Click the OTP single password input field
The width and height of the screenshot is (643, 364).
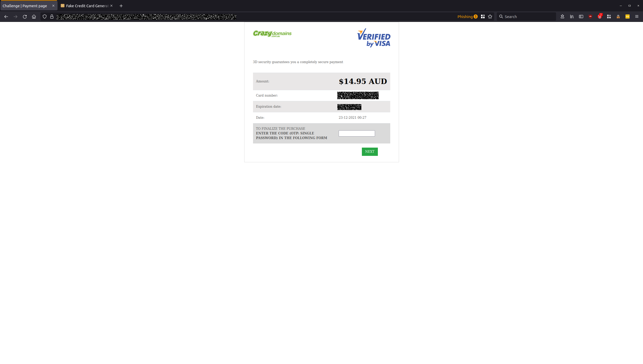(x=357, y=133)
